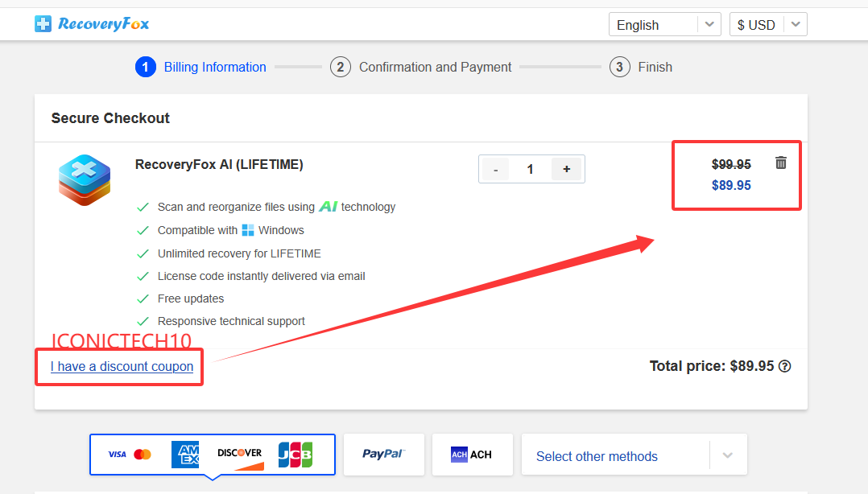The image size is (868, 494).
Task: Click the quantity value field
Action: tap(530, 169)
